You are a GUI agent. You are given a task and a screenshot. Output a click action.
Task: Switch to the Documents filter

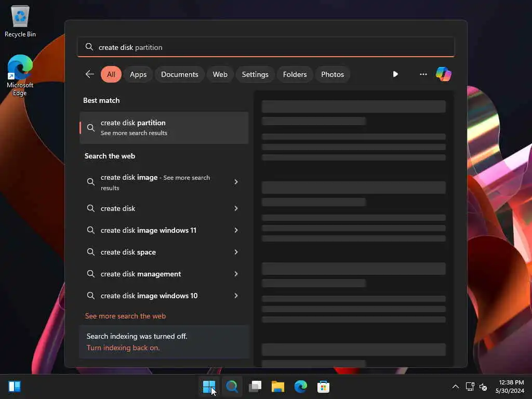pos(179,74)
